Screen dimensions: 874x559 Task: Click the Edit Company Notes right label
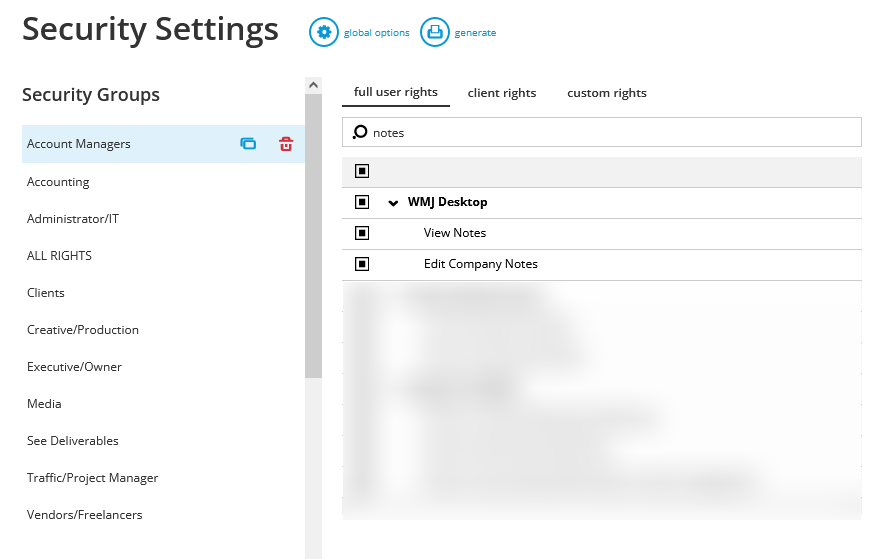coord(480,264)
